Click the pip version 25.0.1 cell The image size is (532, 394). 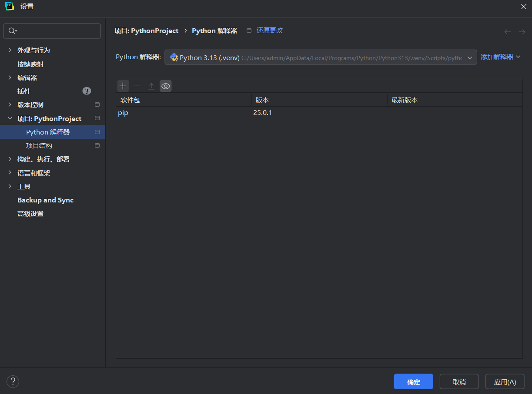263,113
